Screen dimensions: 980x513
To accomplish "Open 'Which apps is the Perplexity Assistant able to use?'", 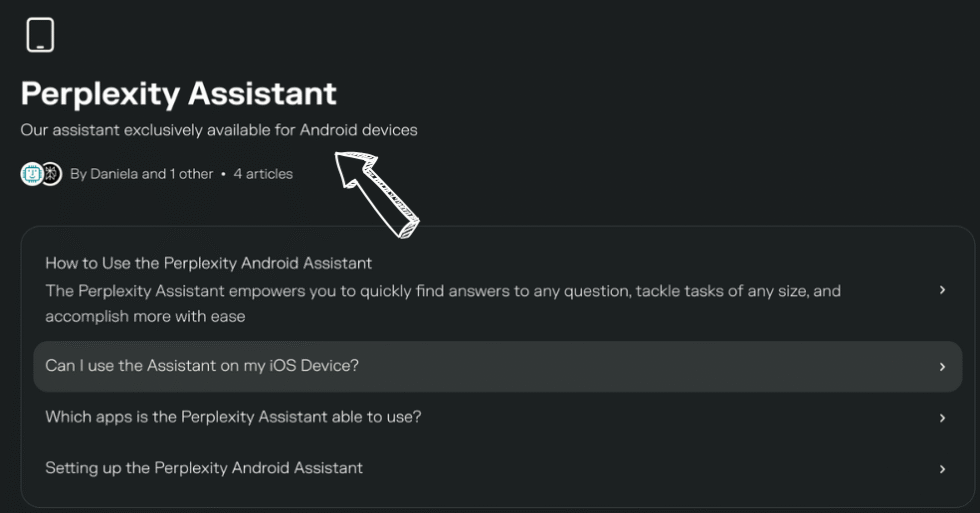I will coord(233,417).
